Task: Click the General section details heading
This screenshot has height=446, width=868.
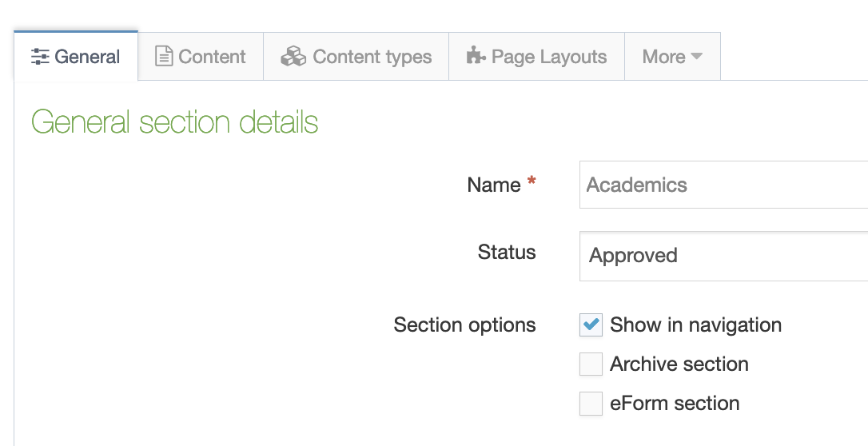Action: tap(174, 122)
